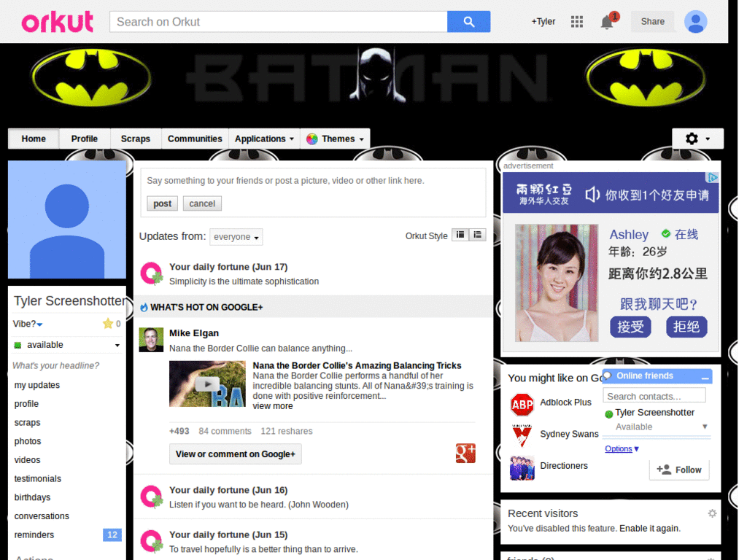Open the Updates from everyone dropdown
Image resolution: width=747 pixels, height=560 pixels.
coord(236,237)
